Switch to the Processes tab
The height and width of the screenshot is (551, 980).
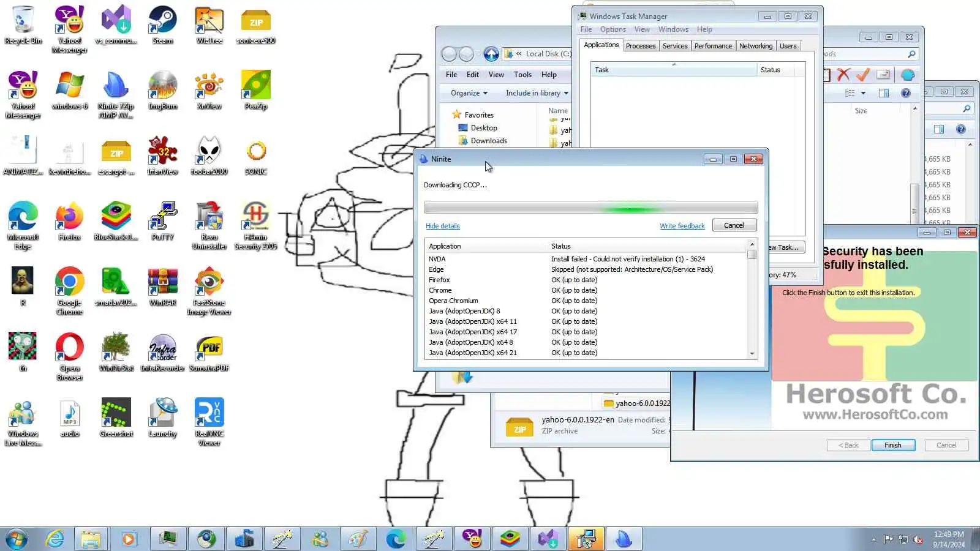tap(641, 46)
